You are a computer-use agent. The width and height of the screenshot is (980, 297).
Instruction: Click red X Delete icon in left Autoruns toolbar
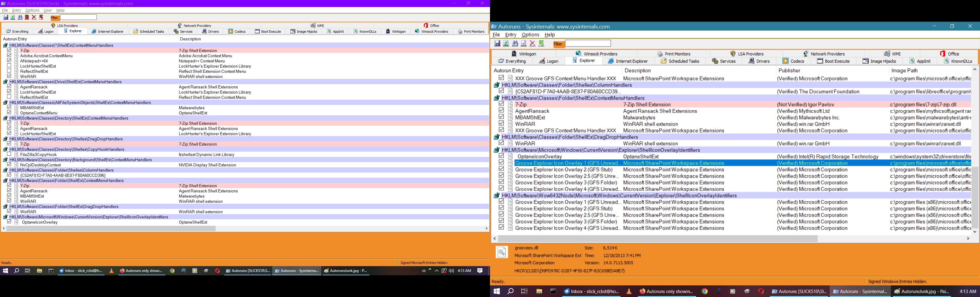point(34,17)
